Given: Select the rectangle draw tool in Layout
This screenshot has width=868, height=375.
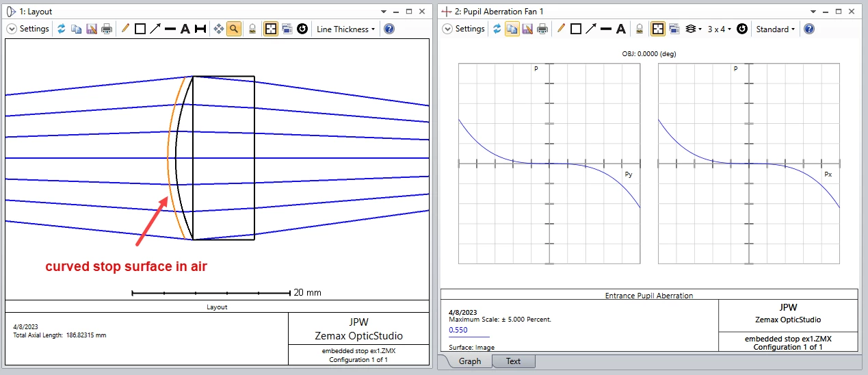Looking at the screenshot, I should [140, 29].
